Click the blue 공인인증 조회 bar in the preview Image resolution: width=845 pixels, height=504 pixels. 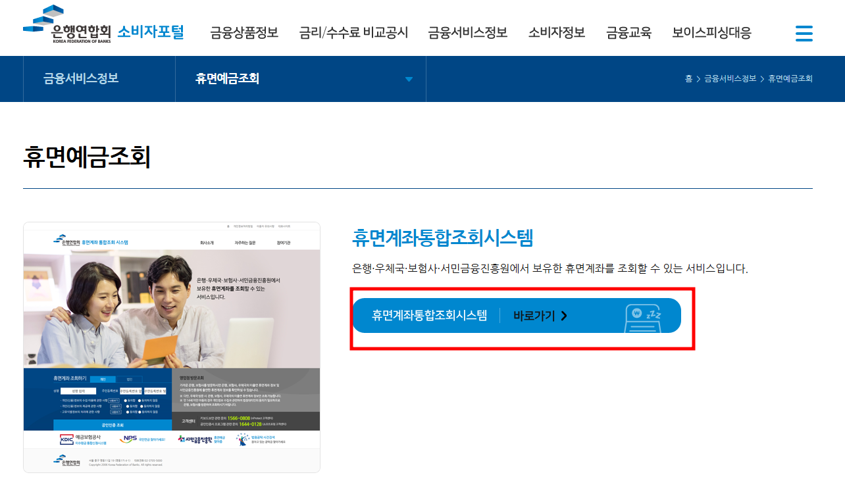click(113, 424)
